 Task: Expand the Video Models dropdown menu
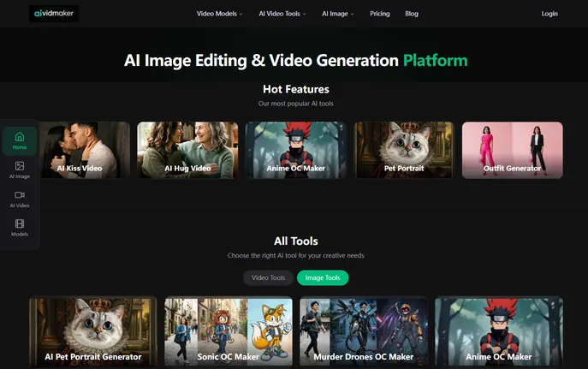pos(220,14)
